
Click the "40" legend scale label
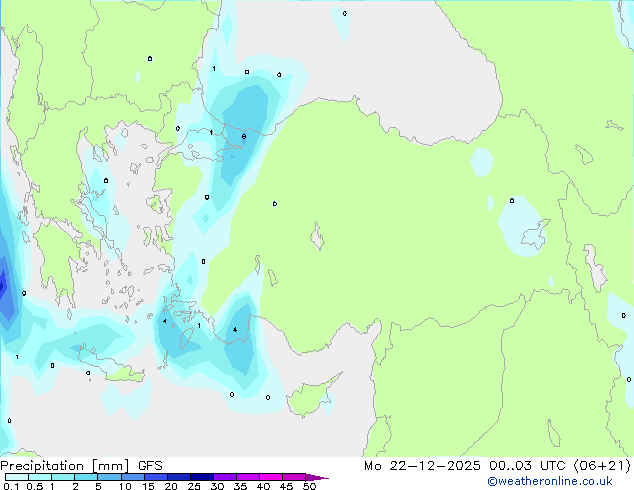[x=263, y=486]
